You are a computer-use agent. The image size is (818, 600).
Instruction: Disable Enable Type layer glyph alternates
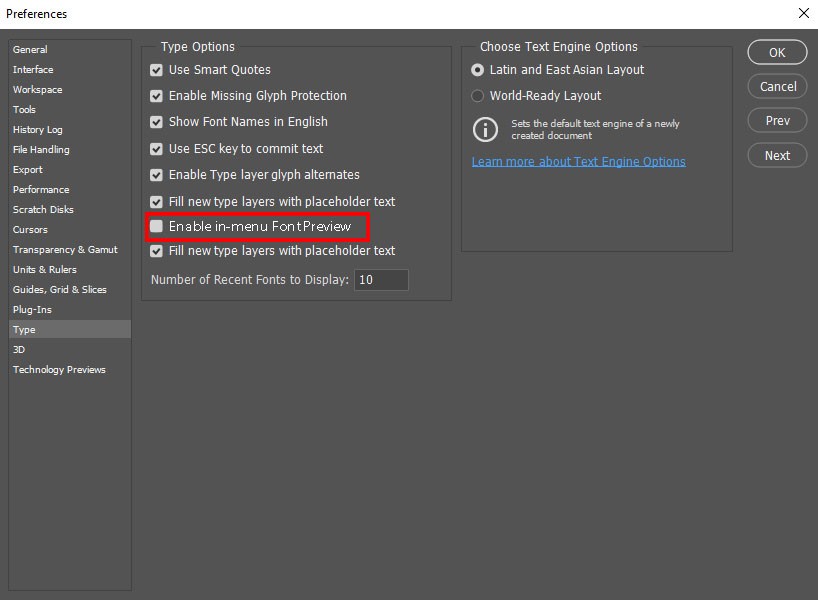156,175
